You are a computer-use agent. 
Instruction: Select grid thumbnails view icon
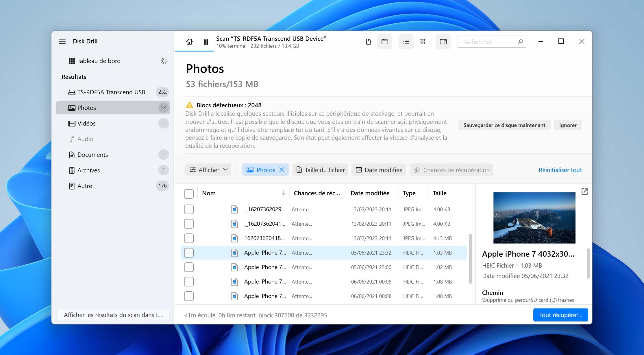422,42
